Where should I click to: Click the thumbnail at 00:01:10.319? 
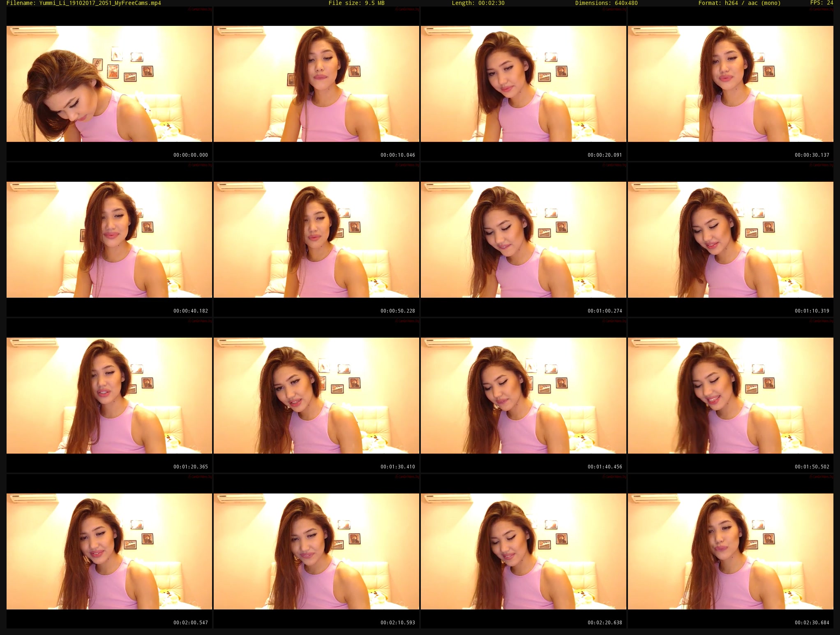tap(731, 240)
